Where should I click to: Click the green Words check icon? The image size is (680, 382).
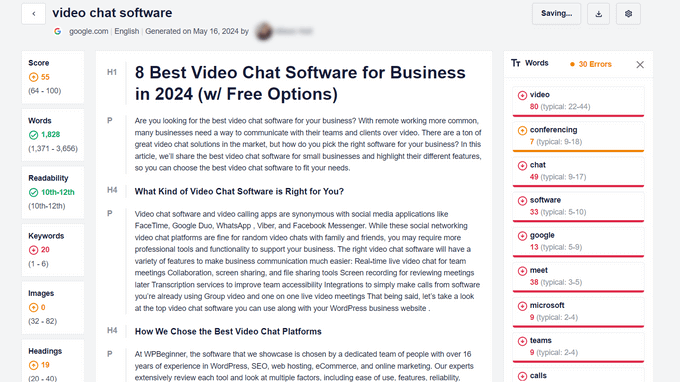tap(33, 135)
